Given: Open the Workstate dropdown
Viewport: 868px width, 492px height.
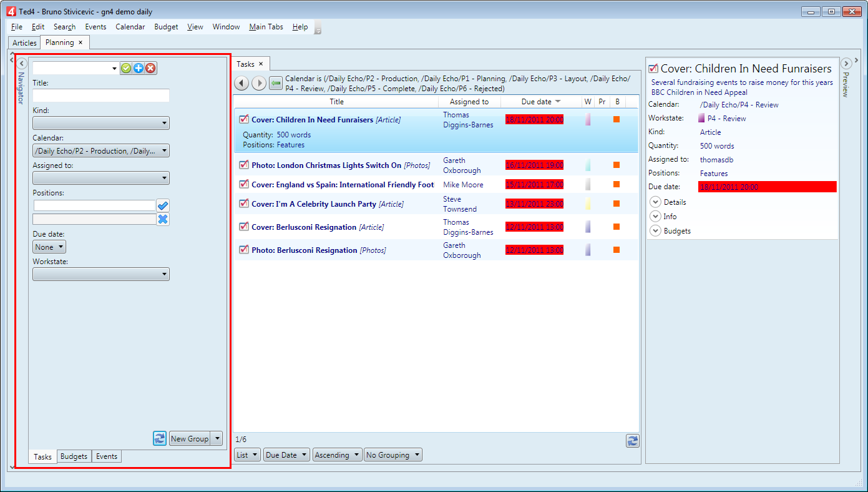Looking at the screenshot, I should 101,274.
